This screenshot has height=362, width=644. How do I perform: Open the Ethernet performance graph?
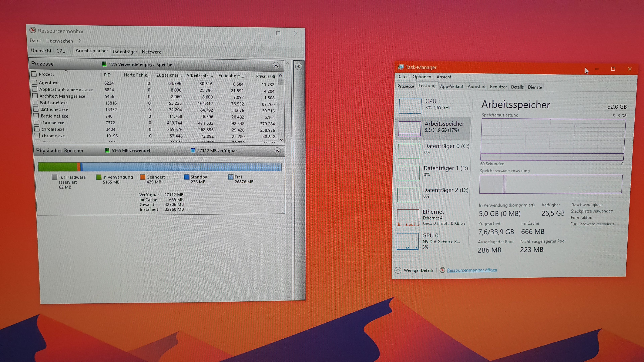coord(408,218)
